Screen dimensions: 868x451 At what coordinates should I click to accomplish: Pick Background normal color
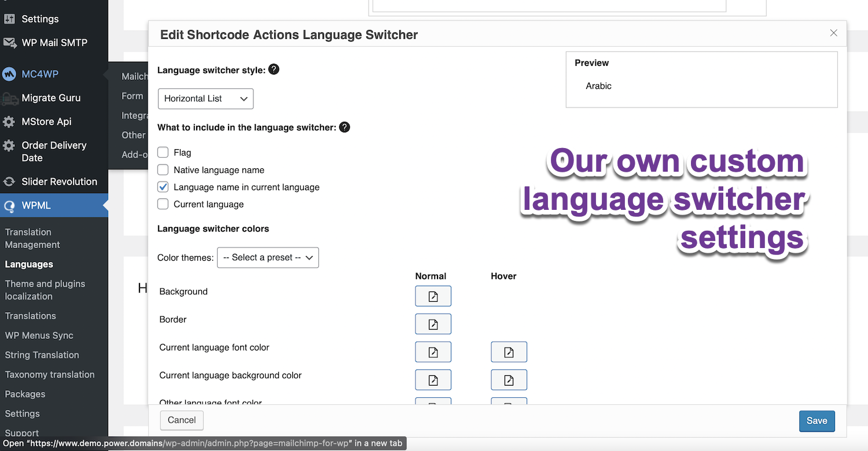433,296
